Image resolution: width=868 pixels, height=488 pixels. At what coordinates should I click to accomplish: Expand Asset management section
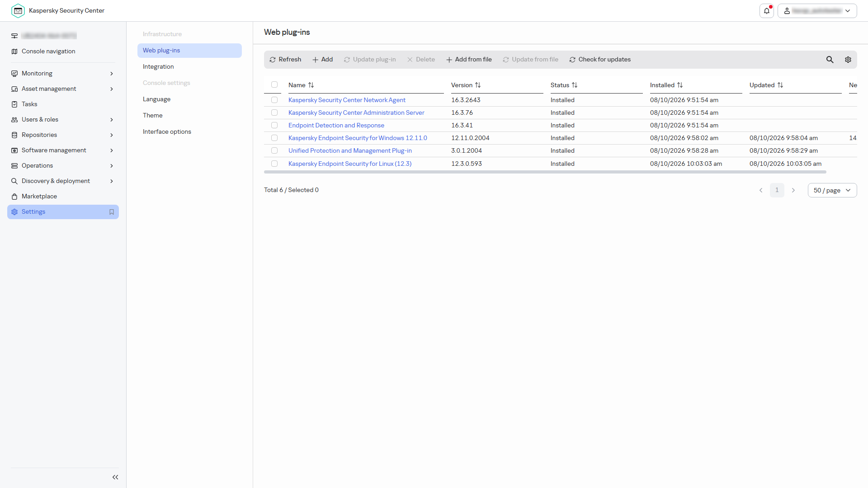(63, 89)
